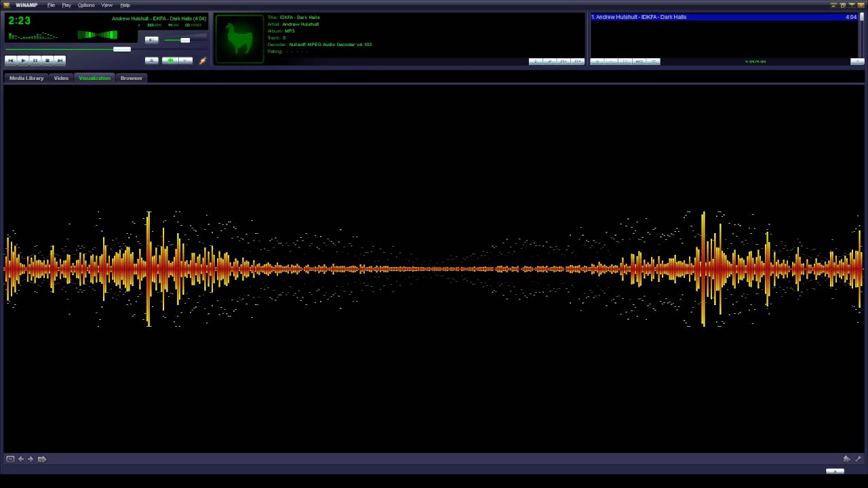868x488 pixels.
Task: Mute audio with the speaker button
Action: [152, 39]
